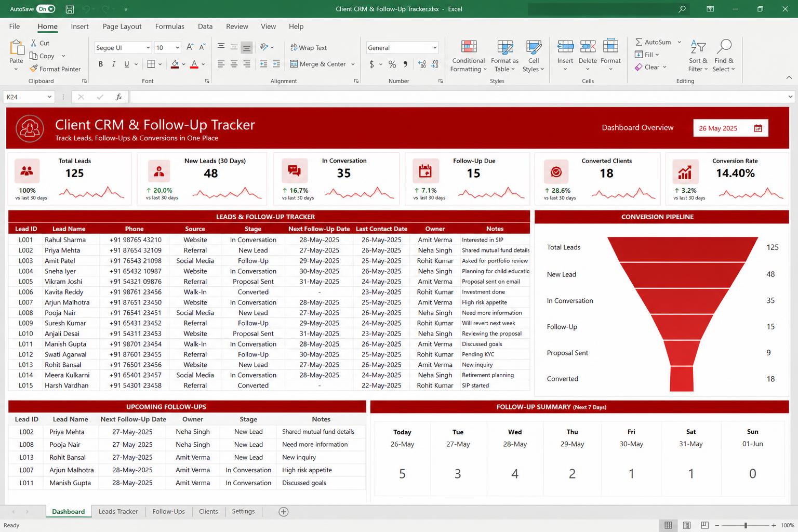Open the Fill dropdown
798x532 pixels.
click(647, 55)
